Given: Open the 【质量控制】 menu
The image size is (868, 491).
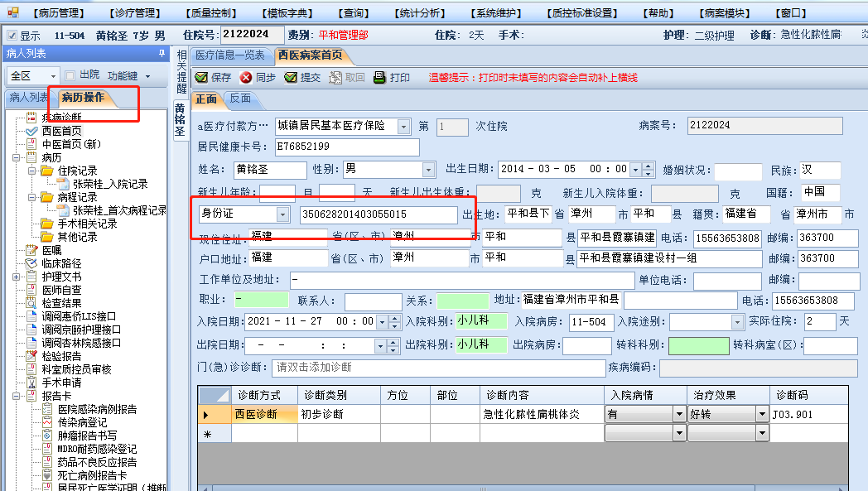Looking at the screenshot, I should tap(210, 12).
